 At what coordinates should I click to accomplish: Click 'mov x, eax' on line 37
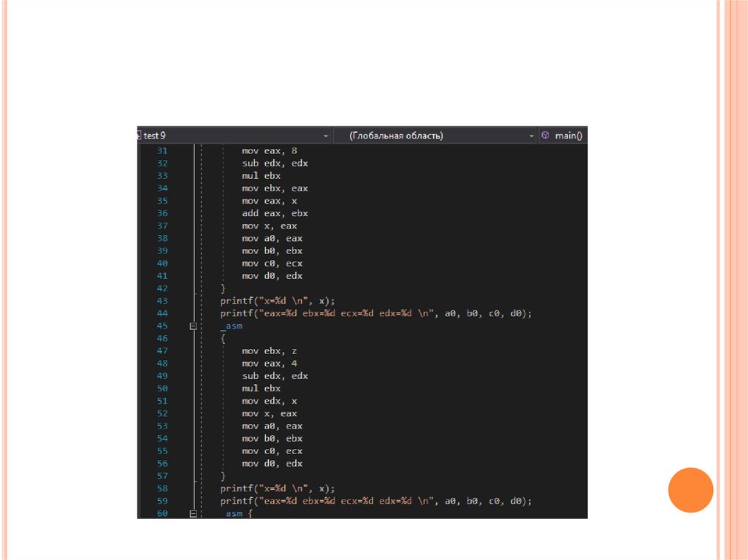[270, 226]
